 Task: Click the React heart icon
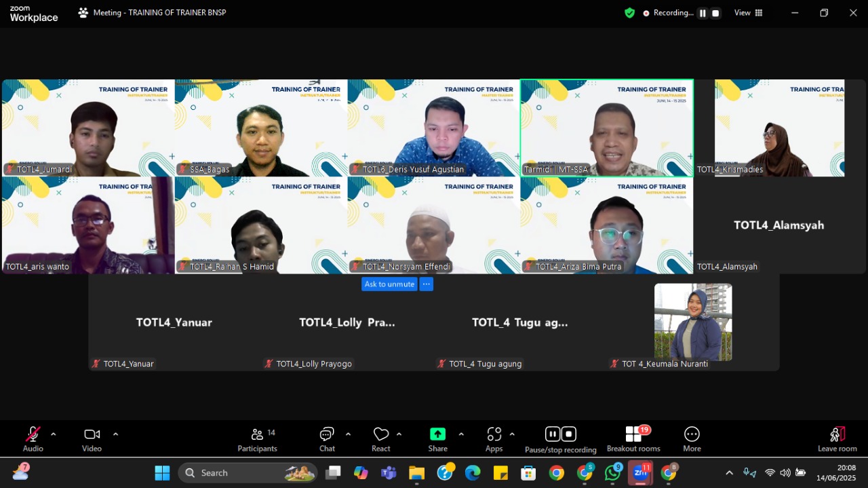pos(381,434)
